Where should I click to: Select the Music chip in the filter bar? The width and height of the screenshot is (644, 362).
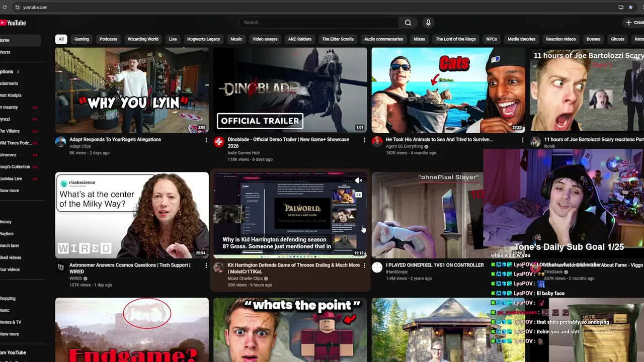236,39
